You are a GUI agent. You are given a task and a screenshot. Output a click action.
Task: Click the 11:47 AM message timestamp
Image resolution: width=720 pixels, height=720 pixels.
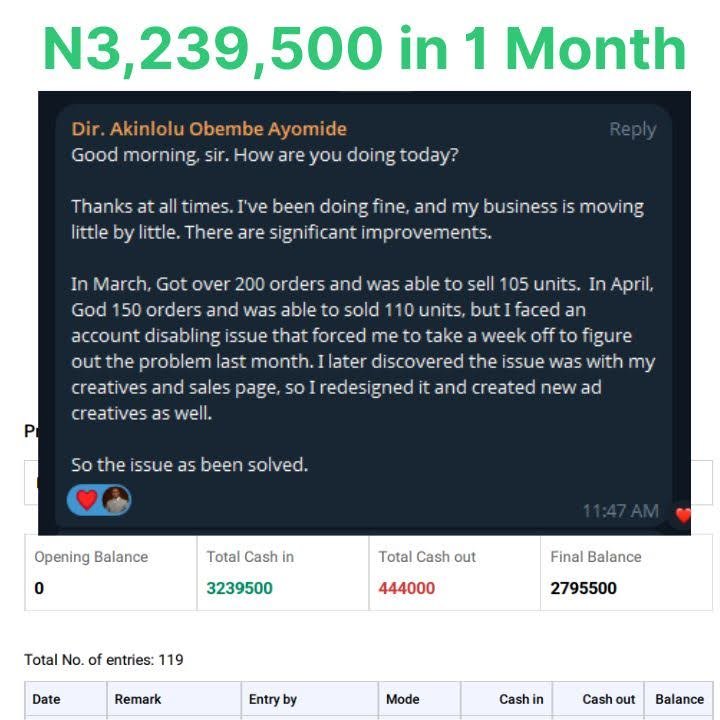tap(620, 511)
